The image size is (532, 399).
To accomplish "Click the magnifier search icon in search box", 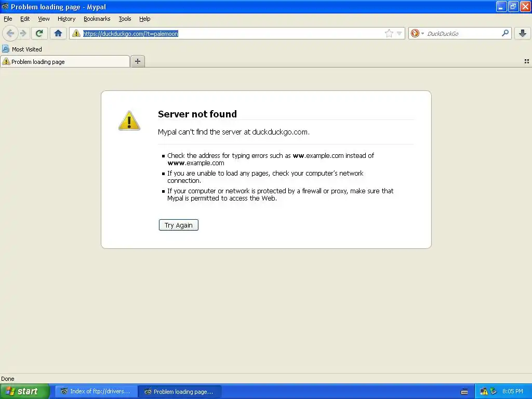I will pos(505,33).
